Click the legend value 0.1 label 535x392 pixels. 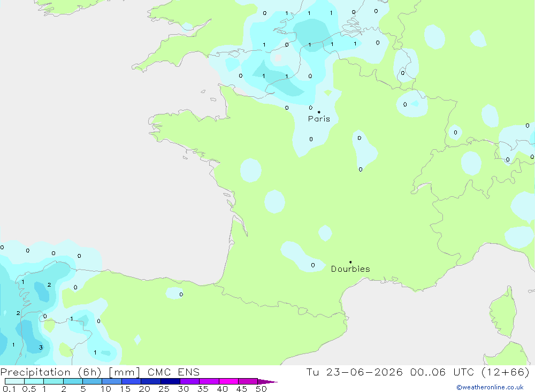point(9,389)
